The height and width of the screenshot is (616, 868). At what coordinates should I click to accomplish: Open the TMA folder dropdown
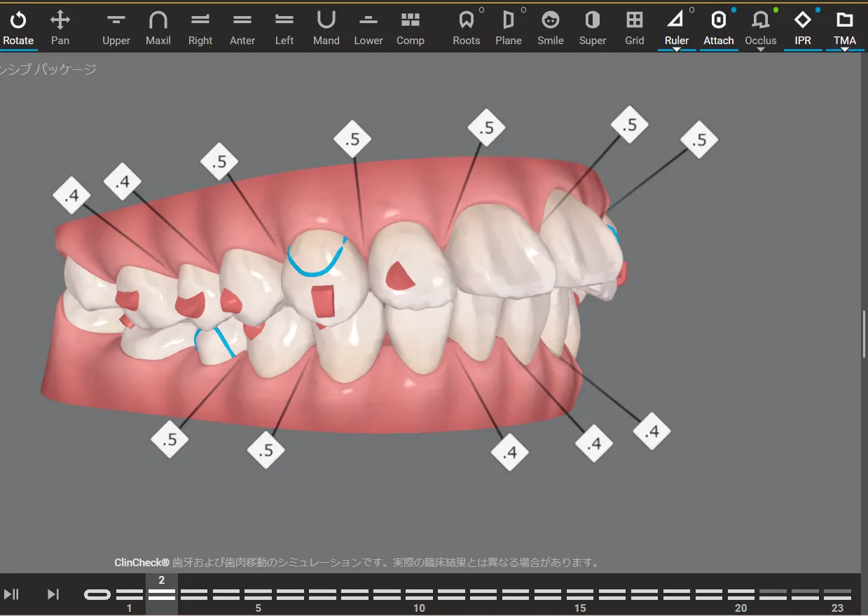[x=845, y=50]
